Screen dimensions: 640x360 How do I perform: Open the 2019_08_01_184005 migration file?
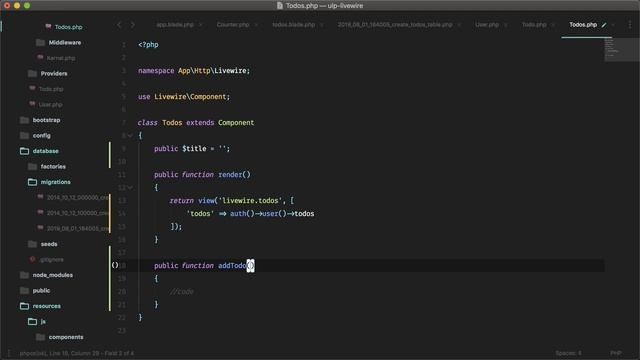coord(78,229)
